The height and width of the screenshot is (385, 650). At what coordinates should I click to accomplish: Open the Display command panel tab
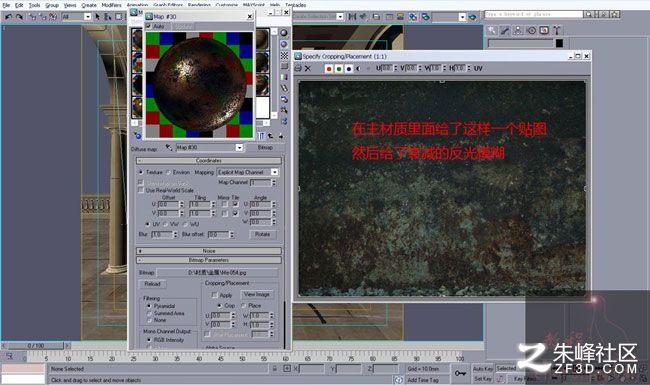pyautogui.click(x=544, y=30)
